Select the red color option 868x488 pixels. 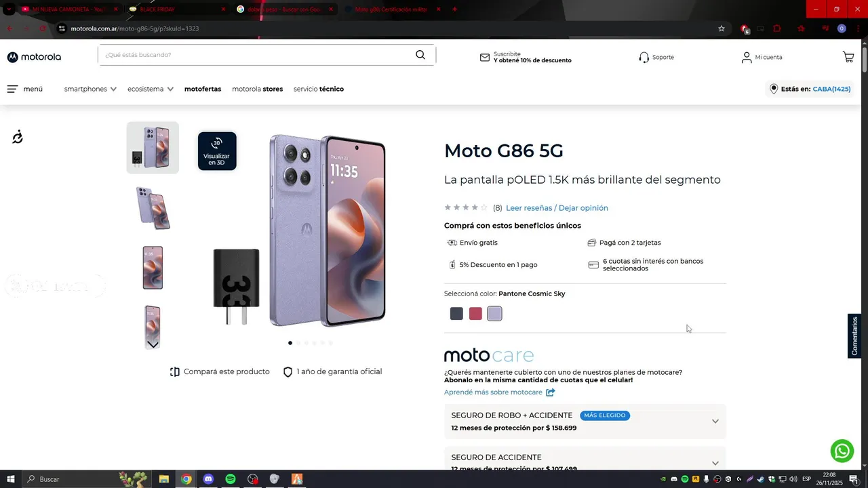tap(475, 314)
